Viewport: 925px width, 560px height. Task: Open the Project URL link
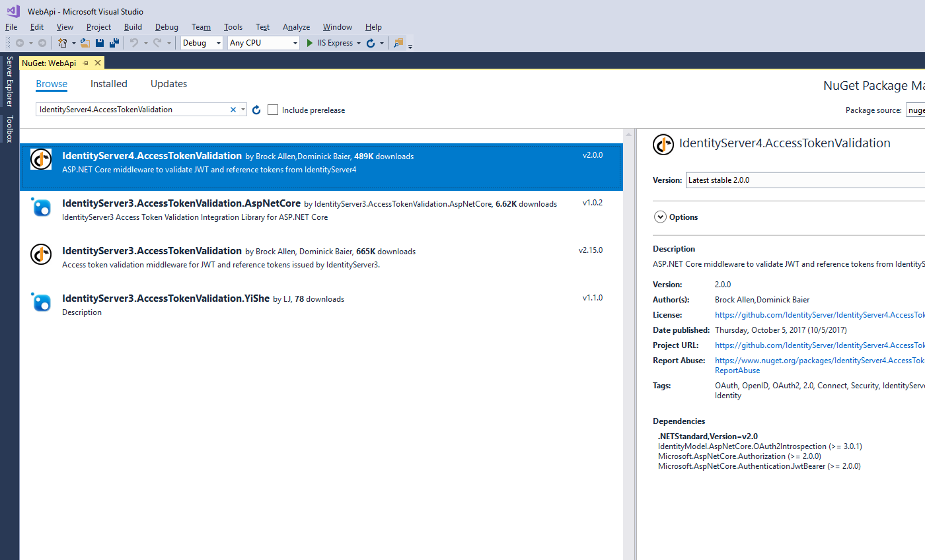click(x=820, y=345)
